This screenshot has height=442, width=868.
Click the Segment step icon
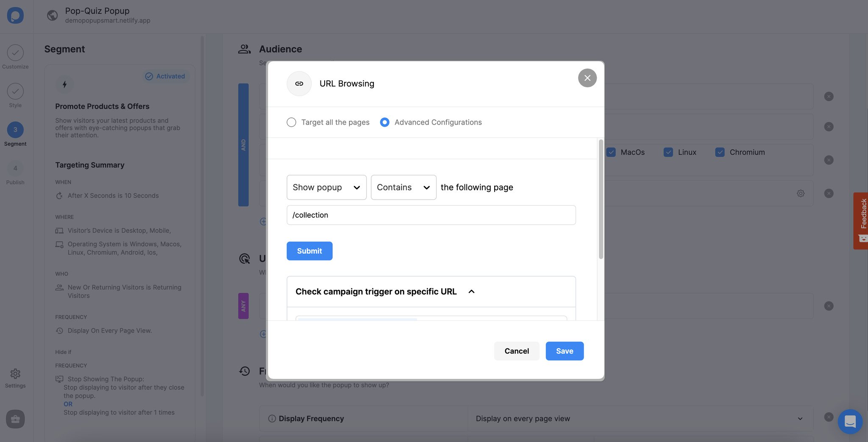click(15, 130)
